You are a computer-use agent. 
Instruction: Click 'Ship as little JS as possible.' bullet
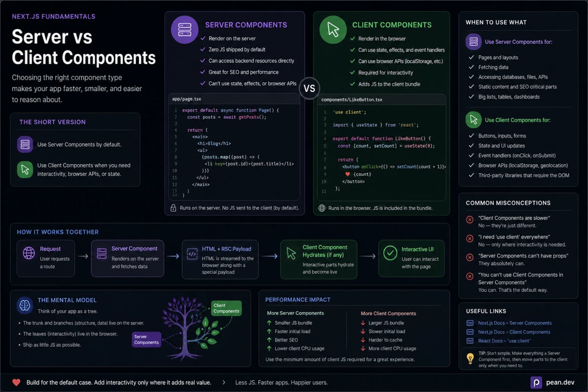coord(52,345)
